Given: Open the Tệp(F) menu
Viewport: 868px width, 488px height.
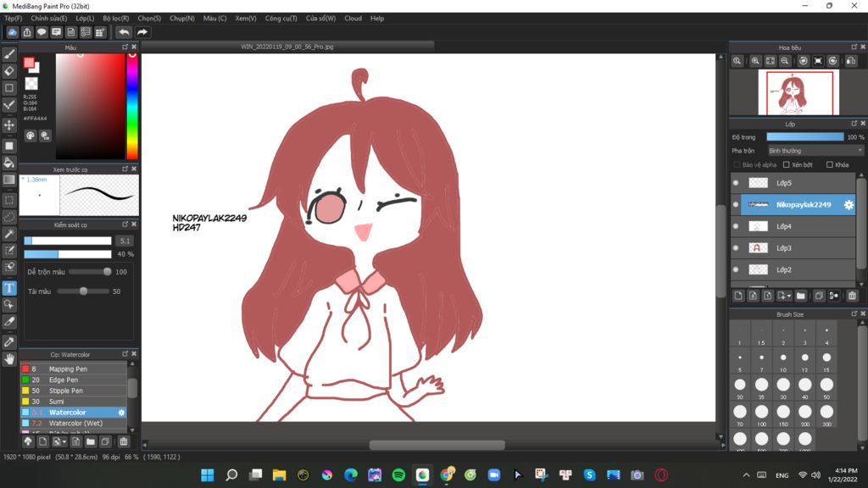Looking at the screenshot, I should coord(14,19).
